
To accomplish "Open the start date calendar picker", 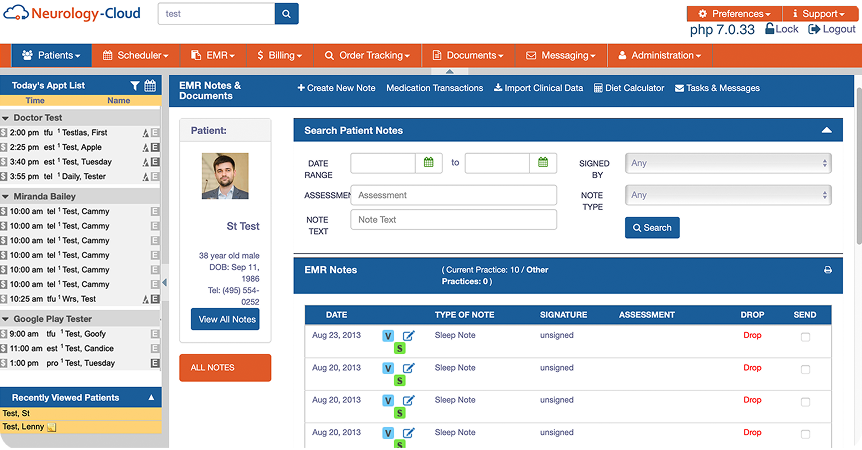I will click(x=429, y=163).
